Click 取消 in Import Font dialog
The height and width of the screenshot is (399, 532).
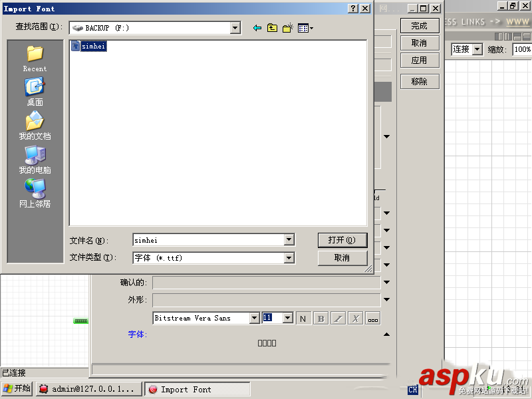[x=342, y=258]
